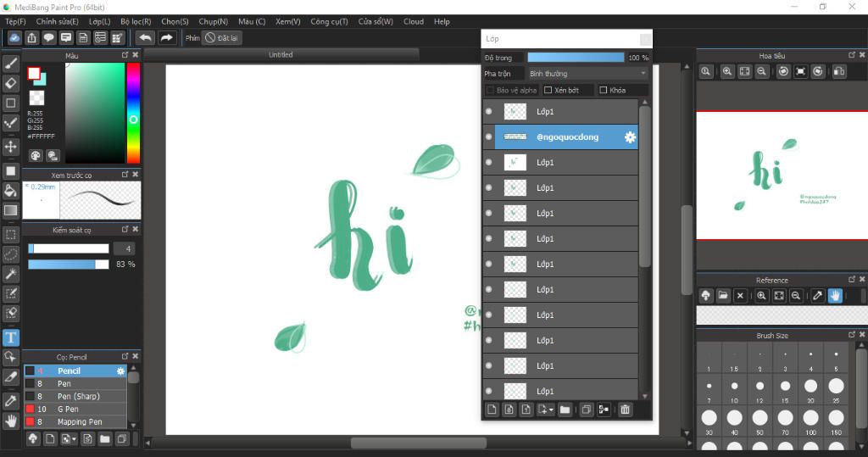The image size is (868, 457).
Task: Open @ngoquocdong layer settings gear
Action: 630,137
